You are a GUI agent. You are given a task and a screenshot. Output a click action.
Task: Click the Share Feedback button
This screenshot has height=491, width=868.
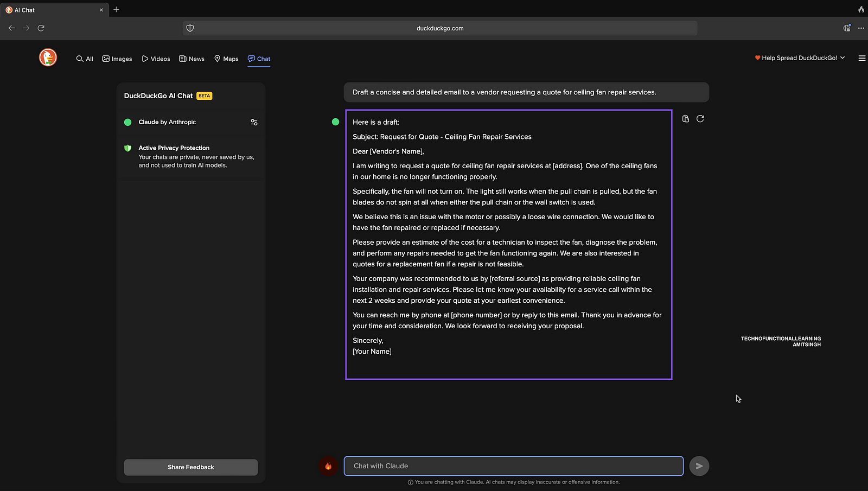(191, 467)
